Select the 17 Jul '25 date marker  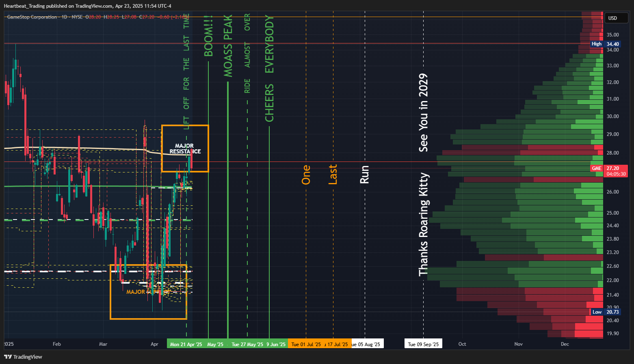337,344
